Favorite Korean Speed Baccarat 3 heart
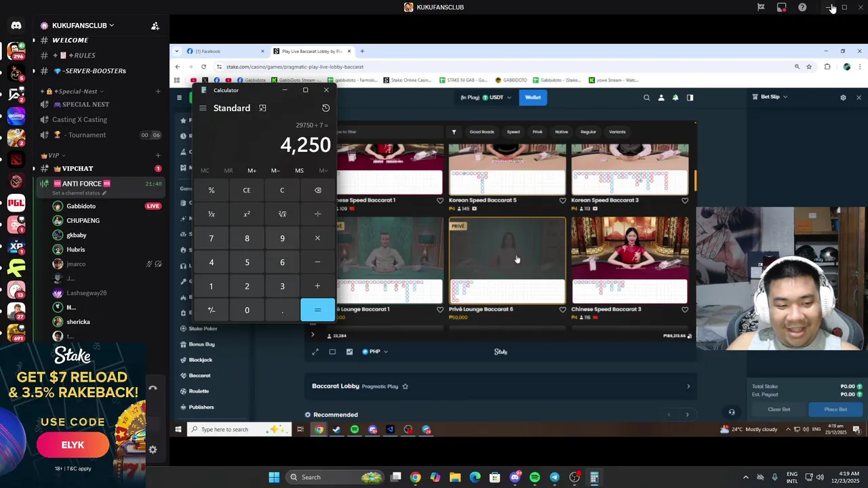868x488 pixels. [x=684, y=201]
